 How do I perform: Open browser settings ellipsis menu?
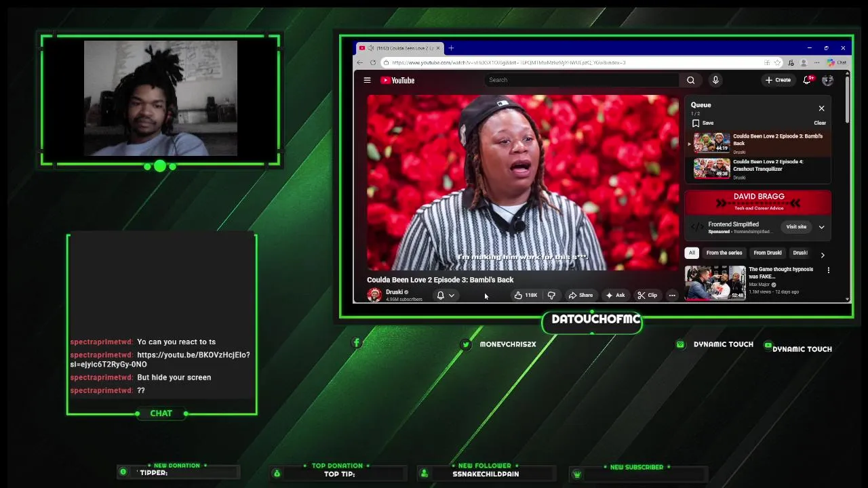[816, 62]
